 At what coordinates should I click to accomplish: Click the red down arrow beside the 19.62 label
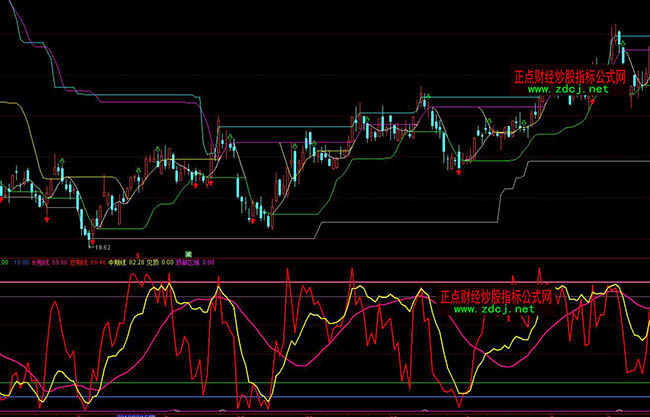pyautogui.click(x=92, y=241)
